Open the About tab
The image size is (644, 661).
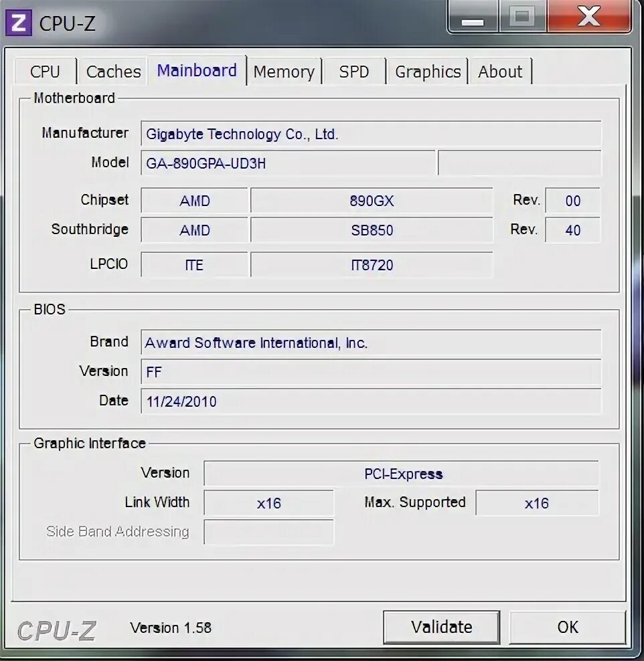(500, 71)
